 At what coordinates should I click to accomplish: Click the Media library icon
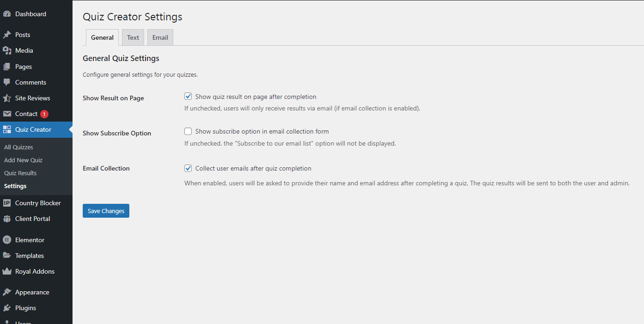point(7,50)
